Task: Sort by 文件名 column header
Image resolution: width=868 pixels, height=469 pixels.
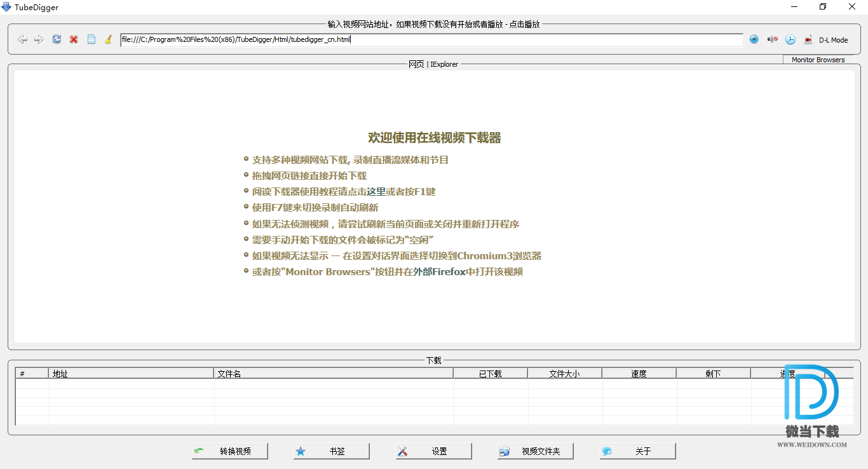Action: coord(334,374)
